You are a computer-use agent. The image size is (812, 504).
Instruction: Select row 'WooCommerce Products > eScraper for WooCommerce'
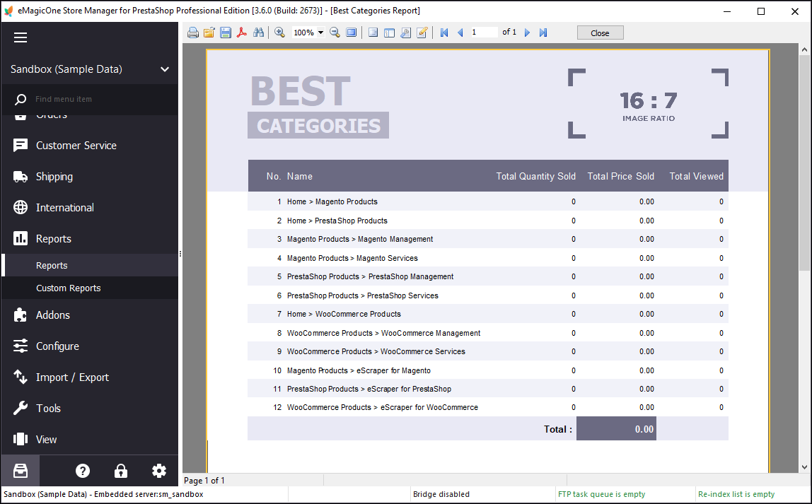[488, 407]
